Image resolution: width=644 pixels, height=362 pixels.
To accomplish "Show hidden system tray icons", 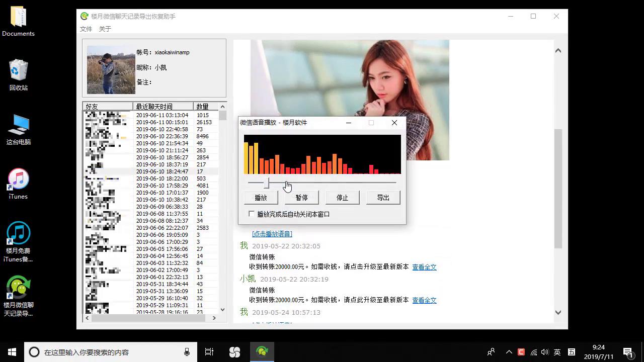I will point(509,352).
